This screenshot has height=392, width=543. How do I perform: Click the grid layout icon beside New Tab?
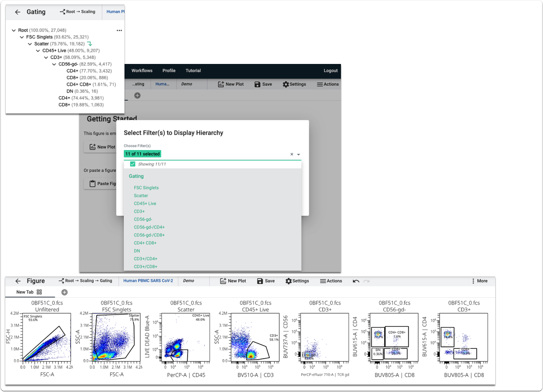tap(39, 292)
